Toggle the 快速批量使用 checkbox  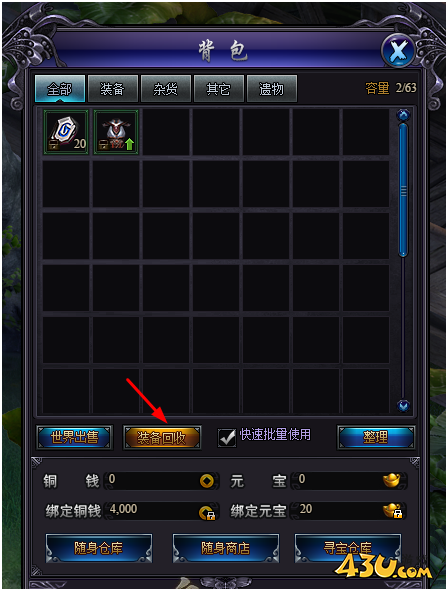(227, 438)
